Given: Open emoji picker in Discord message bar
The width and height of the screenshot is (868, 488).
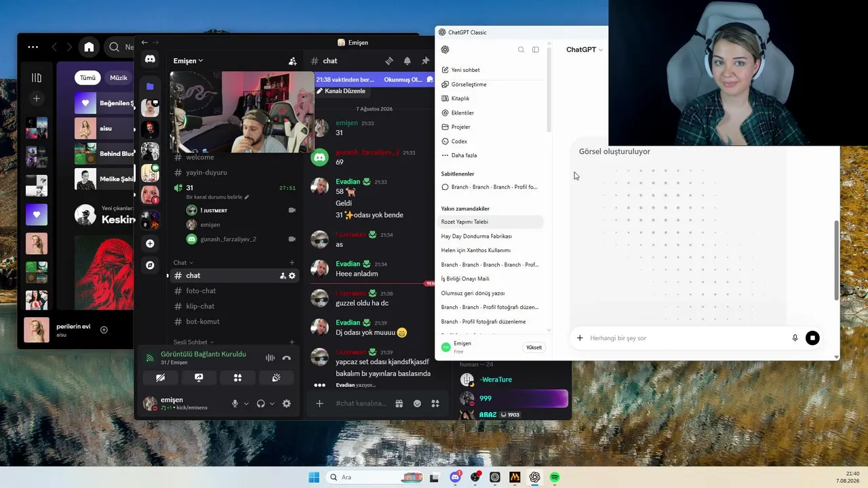Looking at the screenshot, I should point(417,404).
